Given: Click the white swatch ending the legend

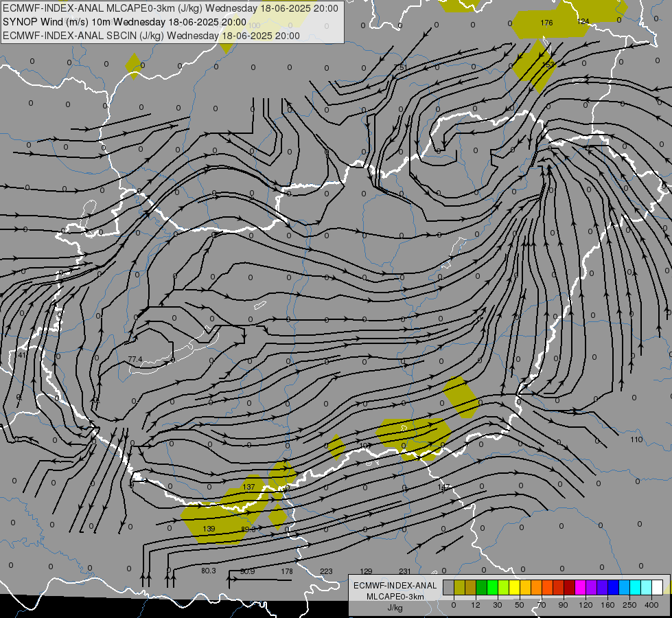Looking at the screenshot, I should click(658, 587).
